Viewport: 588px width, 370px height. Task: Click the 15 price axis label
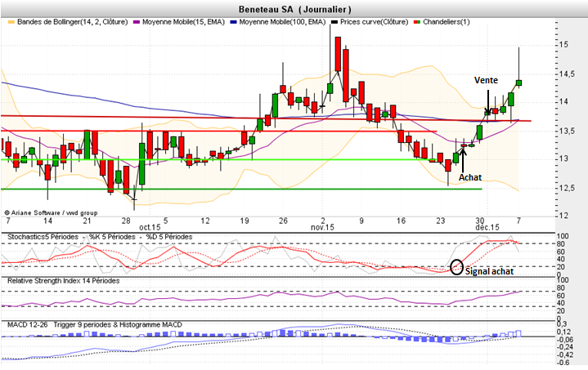[x=563, y=45]
